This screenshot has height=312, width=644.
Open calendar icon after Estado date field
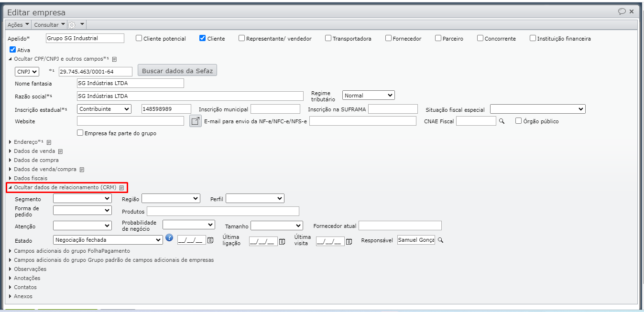click(210, 241)
